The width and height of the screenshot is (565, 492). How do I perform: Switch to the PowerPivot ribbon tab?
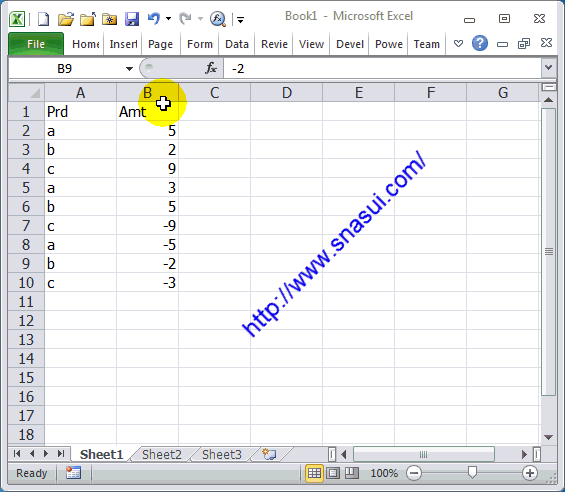(x=389, y=44)
